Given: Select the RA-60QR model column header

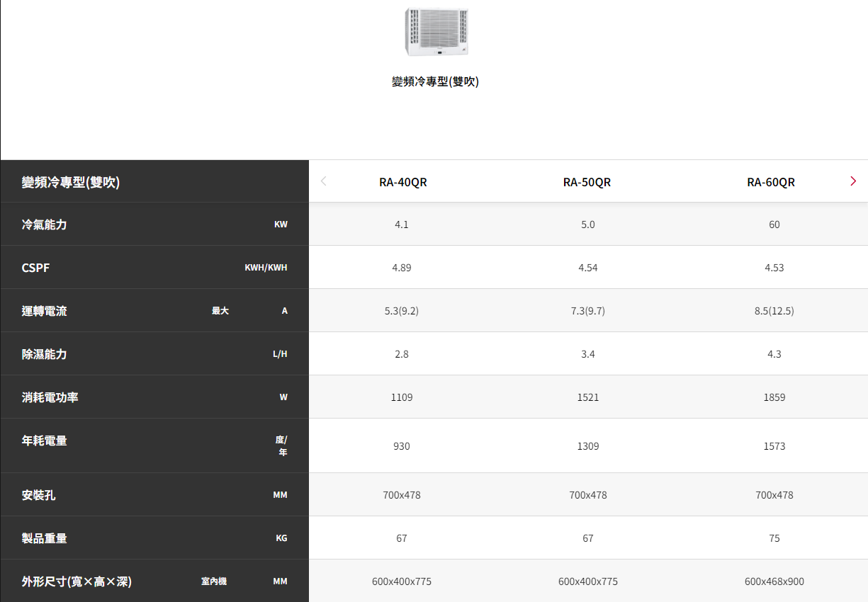Looking at the screenshot, I should point(770,182).
